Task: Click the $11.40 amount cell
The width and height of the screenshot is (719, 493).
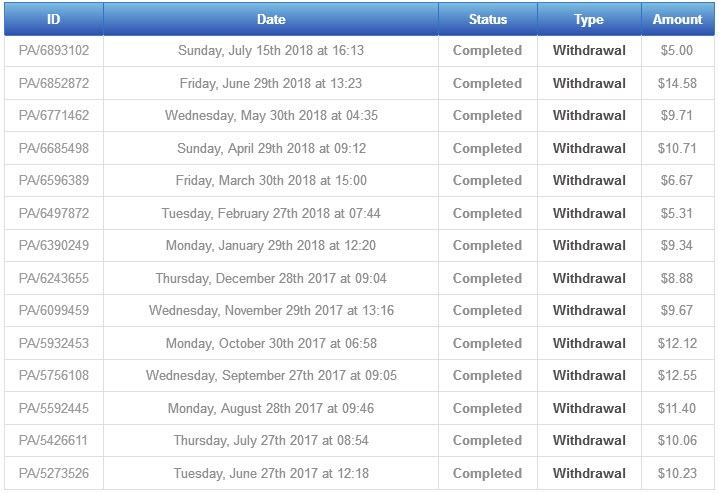Action: tap(677, 408)
